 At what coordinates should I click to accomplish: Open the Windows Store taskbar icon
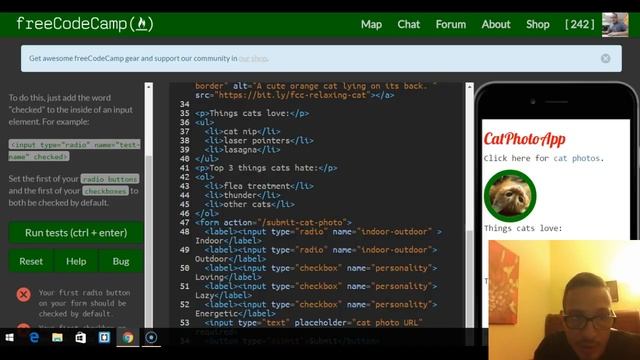(80, 338)
